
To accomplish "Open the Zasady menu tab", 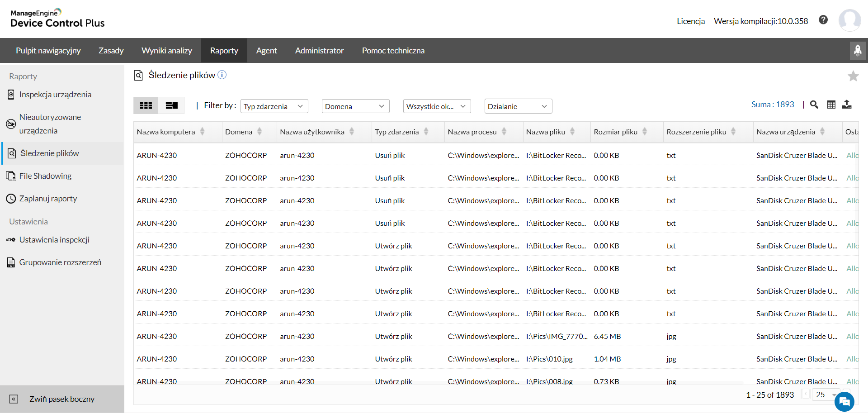I will pyautogui.click(x=111, y=51).
